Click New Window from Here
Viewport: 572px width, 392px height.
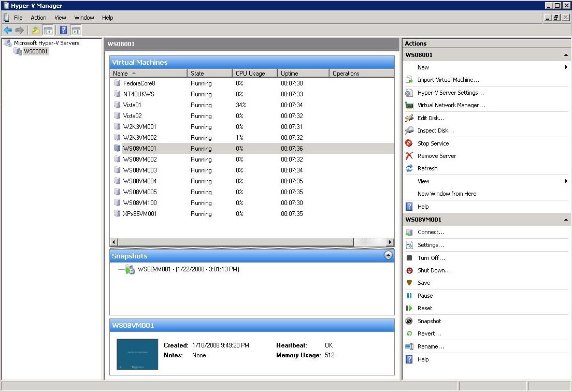coord(447,194)
